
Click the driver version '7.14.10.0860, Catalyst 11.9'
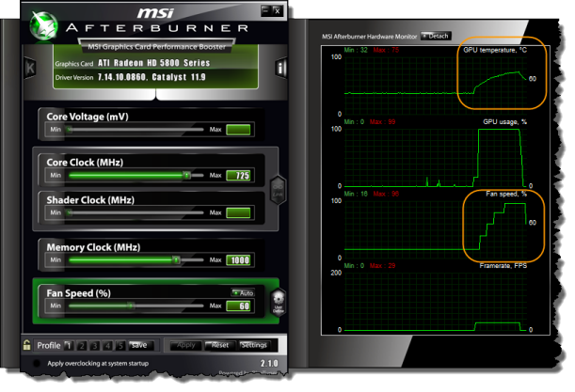[x=152, y=77]
